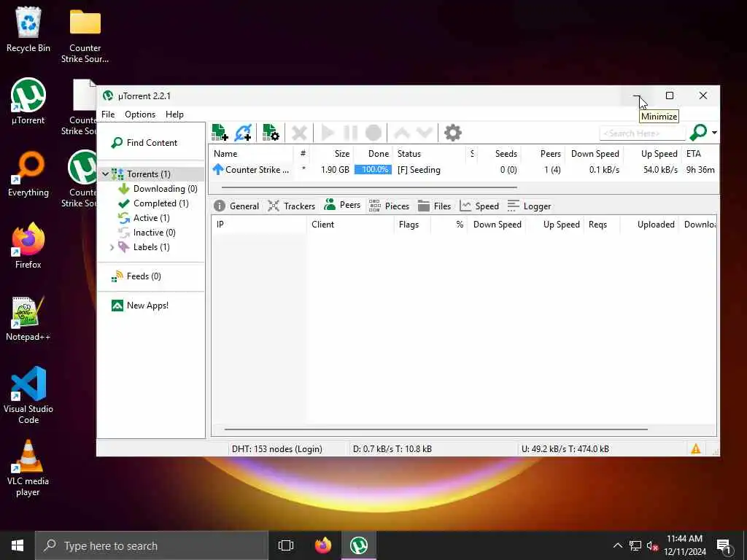The image size is (747, 560).
Task: Sort peers by Flags column header
Action: (x=413, y=225)
